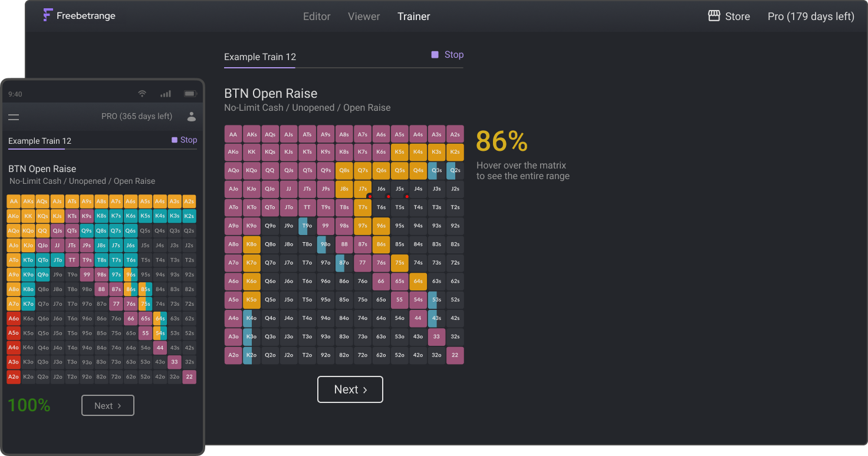Select the Trainer tab
The height and width of the screenshot is (456, 868).
pyautogui.click(x=413, y=16)
